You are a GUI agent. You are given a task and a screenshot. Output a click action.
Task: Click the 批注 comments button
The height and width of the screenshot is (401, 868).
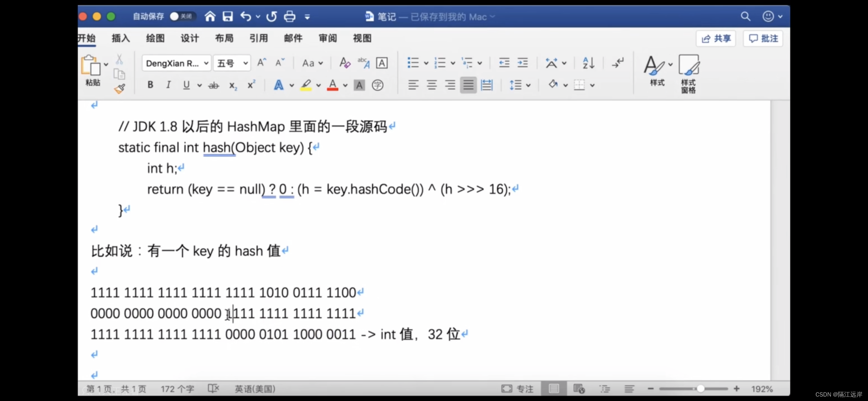763,38
